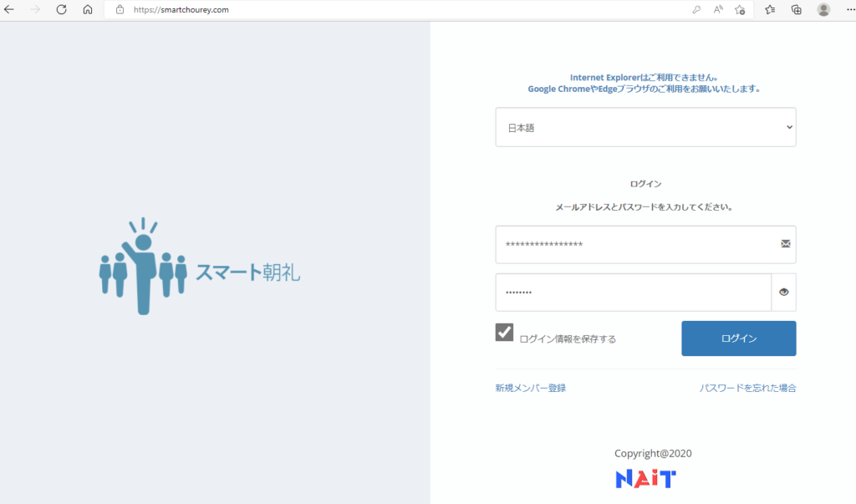Click the Copyright@2020 text
856x504 pixels.
(x=653, y=453)
